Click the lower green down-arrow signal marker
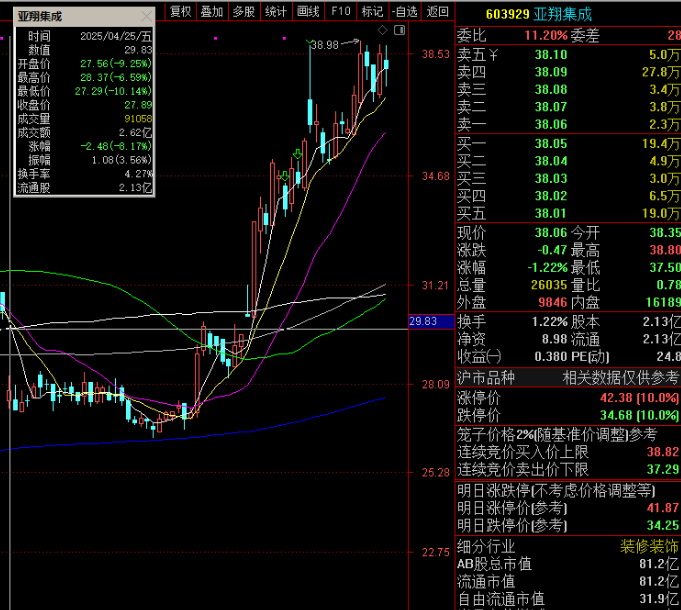The height and width of the screenshot is (610, 681). click(284, 176)
